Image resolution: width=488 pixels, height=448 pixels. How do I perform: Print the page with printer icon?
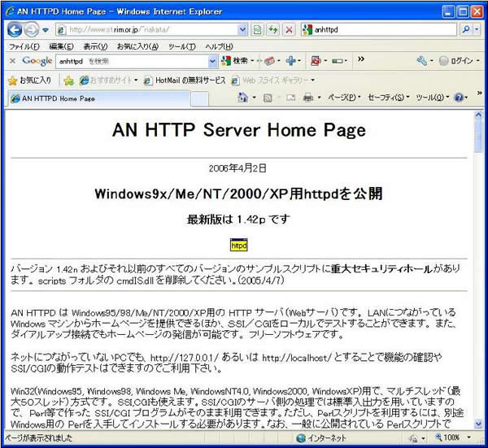point(308,98)
